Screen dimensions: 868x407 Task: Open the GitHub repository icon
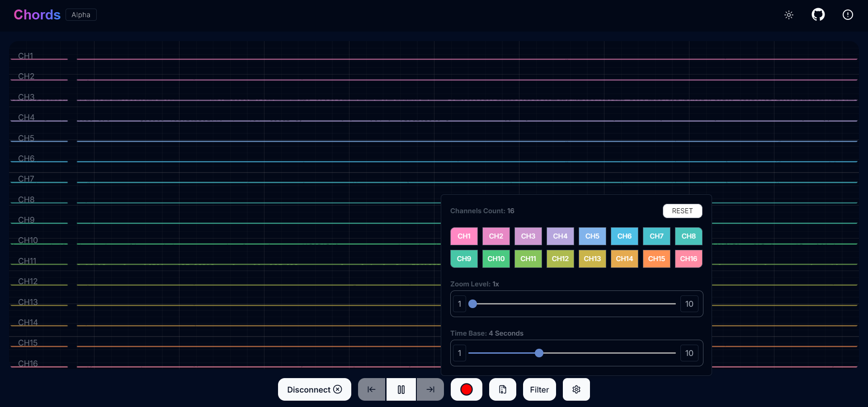pos(818,14)
